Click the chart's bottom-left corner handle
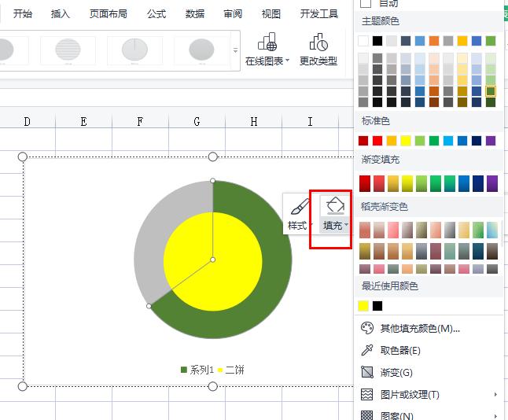The height and width of the screenshot is (420, 508). pos(22,386)
